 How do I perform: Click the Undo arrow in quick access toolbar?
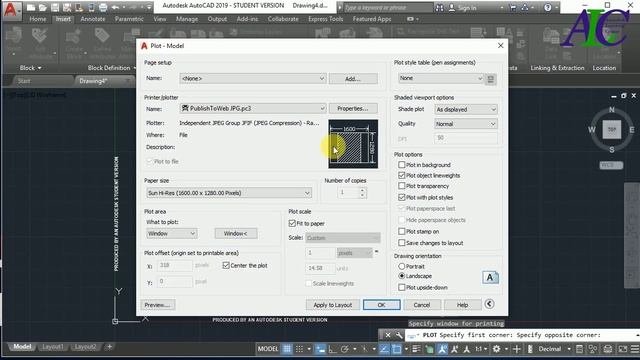[116, 7]
